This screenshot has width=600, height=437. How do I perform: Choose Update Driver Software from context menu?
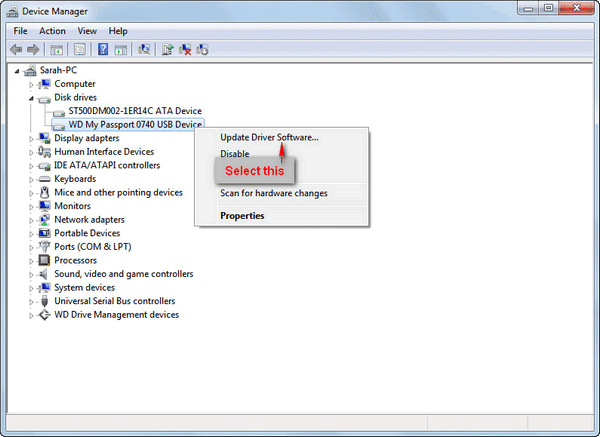[x=269, y=137]
